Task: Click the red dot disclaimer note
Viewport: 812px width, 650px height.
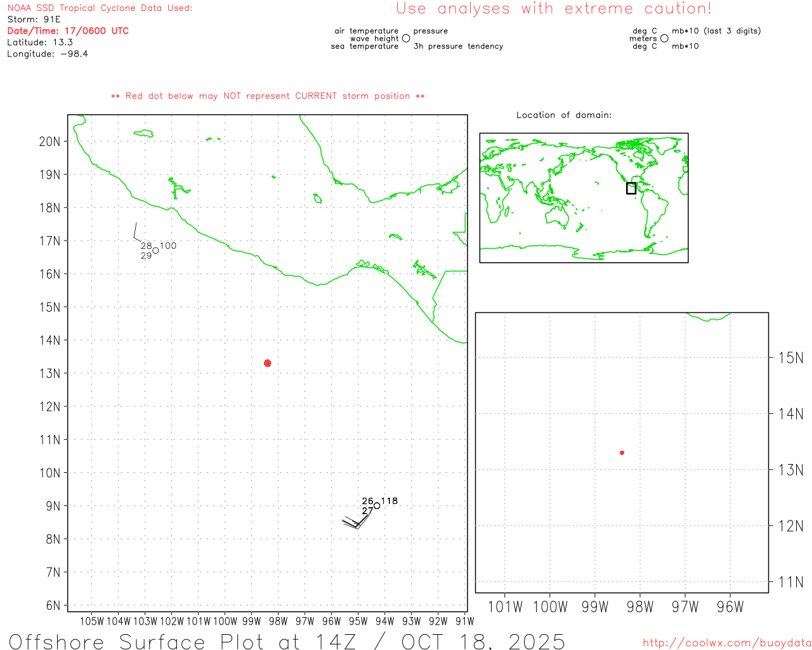Action: [268, 96]
